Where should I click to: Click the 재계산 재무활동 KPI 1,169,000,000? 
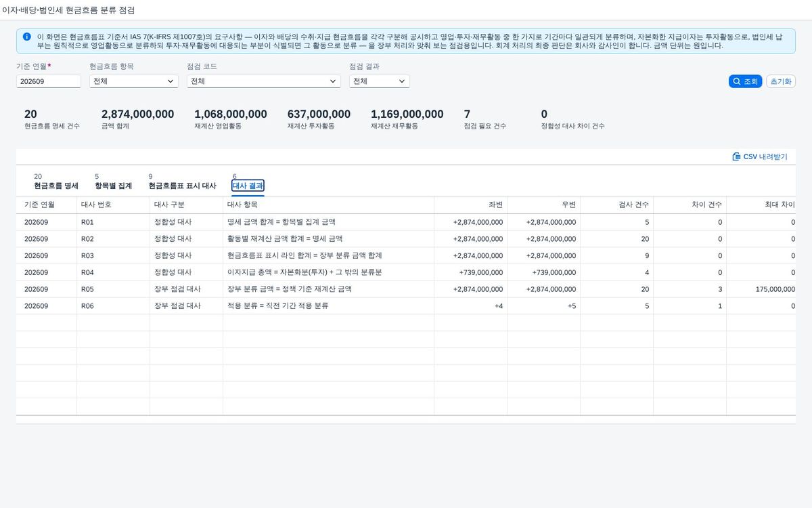pyautogui.click(x=407, y=114)
